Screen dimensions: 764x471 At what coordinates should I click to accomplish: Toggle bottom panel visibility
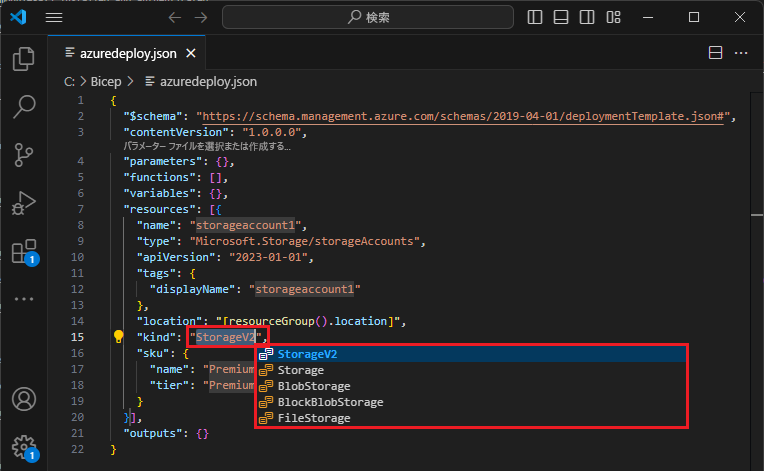point(561,18)
